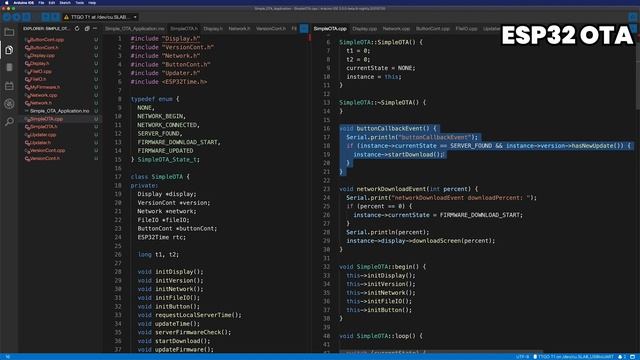This screenshot has width=640, height=360.
Task: Switch to ButtonCont.cpp tab in right editor
Action: [433, 29]
